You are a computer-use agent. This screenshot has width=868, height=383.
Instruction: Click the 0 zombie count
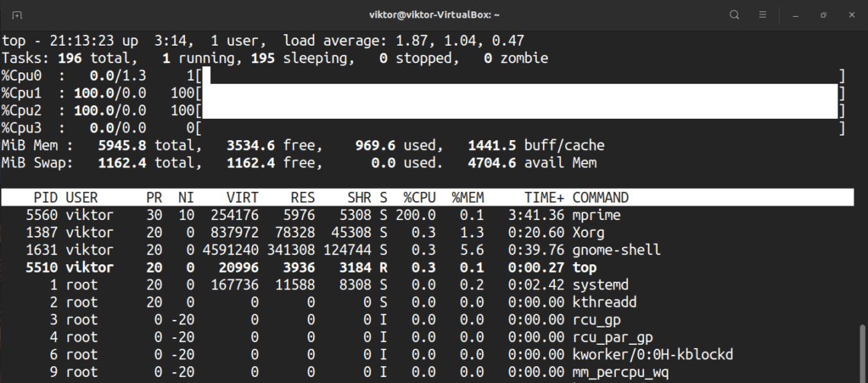(x=487, y=58)
